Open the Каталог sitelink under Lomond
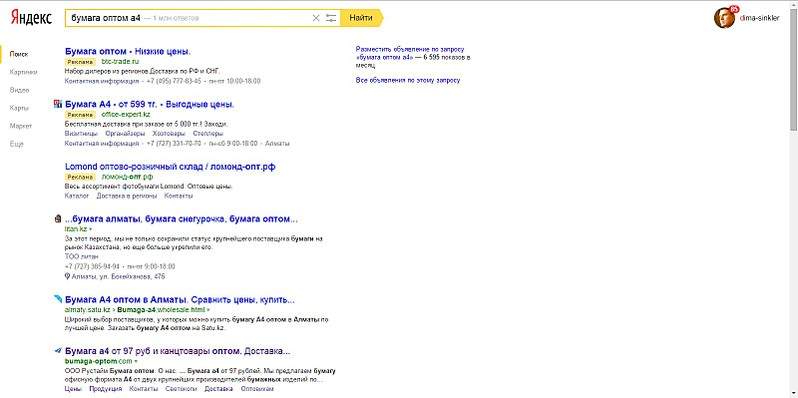Viewport: 798px width, 398px height. tap(77, 196)
